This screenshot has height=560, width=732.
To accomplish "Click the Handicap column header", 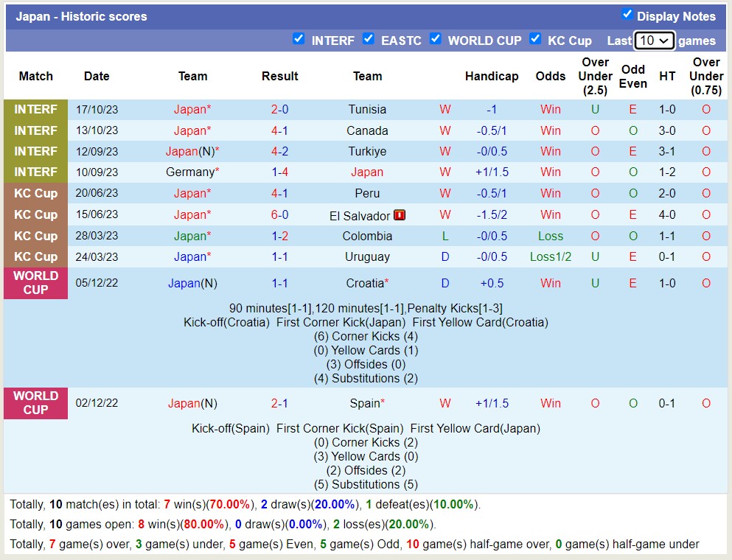I will coord(492,76).
